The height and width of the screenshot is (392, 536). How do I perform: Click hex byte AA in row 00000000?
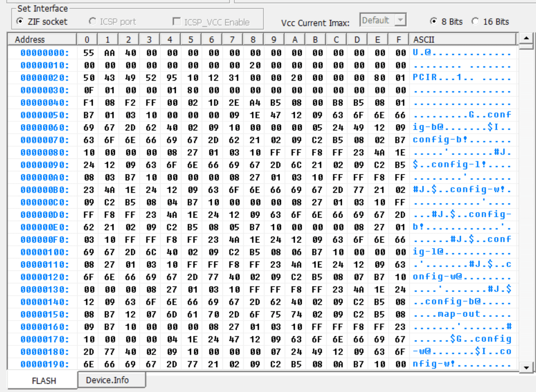tap(109, 53)
